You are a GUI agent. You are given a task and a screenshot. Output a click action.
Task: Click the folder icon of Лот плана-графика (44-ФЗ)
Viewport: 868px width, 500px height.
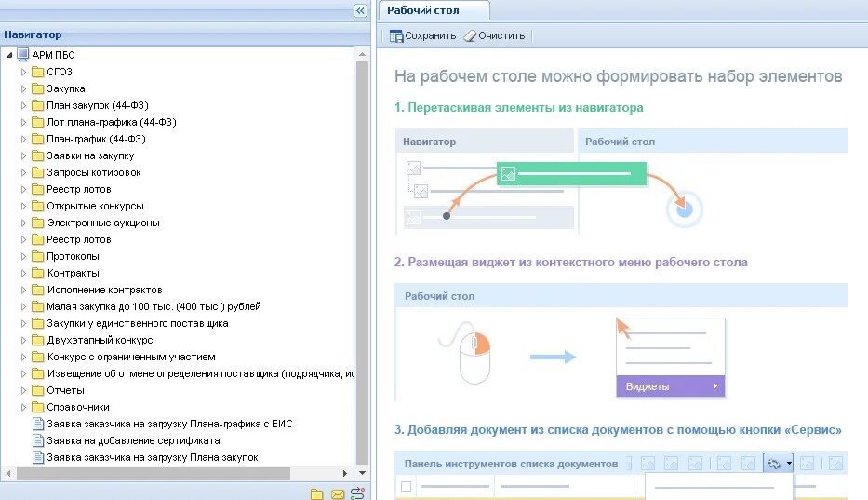[x=37, y=122]
